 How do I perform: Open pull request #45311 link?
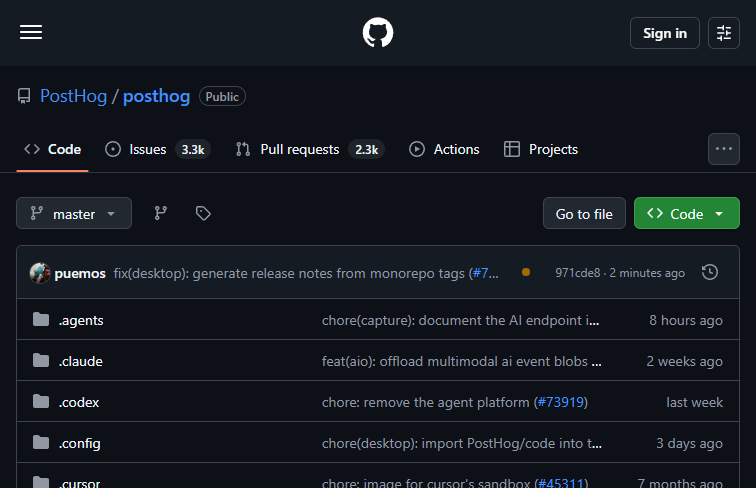point(561,483)
